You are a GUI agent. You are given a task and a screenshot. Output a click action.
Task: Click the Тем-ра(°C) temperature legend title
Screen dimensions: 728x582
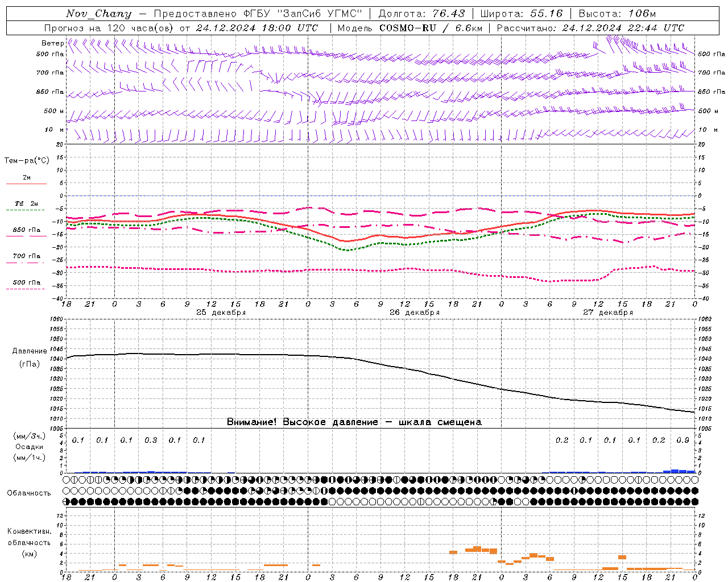point(27,161)
